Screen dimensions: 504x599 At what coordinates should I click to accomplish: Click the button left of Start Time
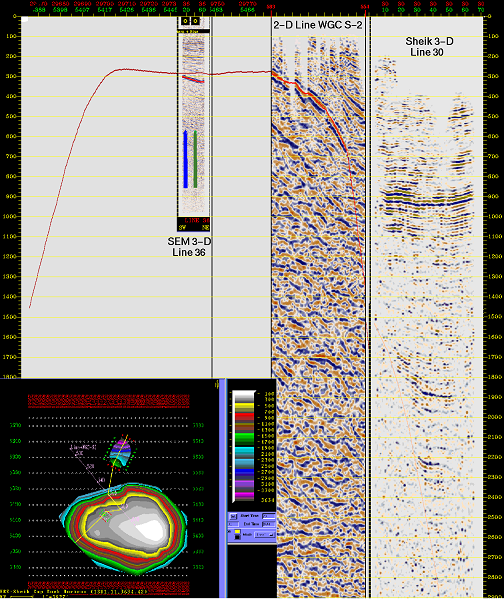(233, 516)
